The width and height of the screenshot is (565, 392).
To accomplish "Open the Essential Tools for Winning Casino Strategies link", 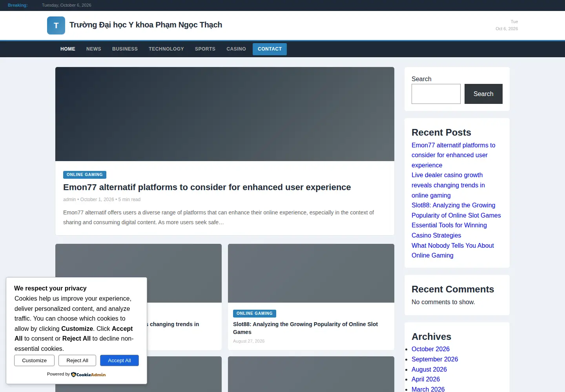I will [449, 230].
